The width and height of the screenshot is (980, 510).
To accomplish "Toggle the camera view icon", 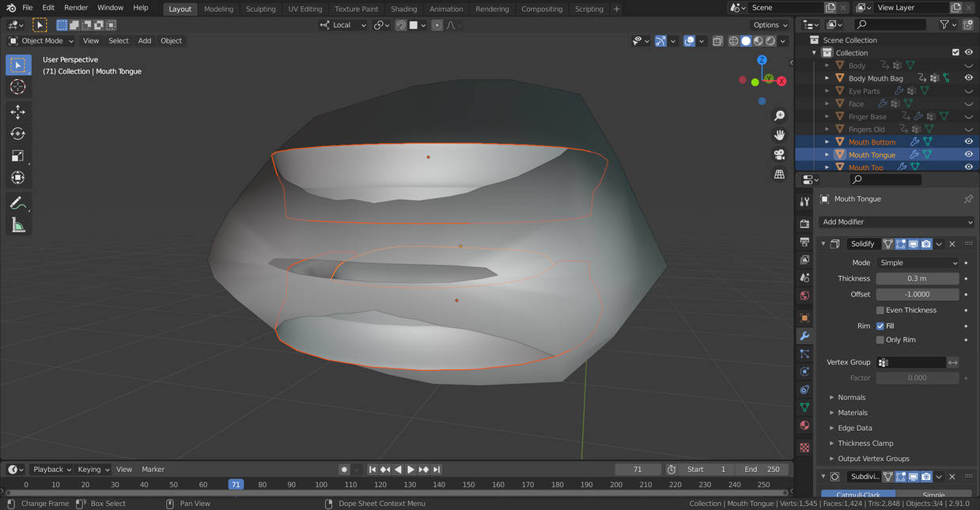I will pyautogui.click(x=779, y=154).
